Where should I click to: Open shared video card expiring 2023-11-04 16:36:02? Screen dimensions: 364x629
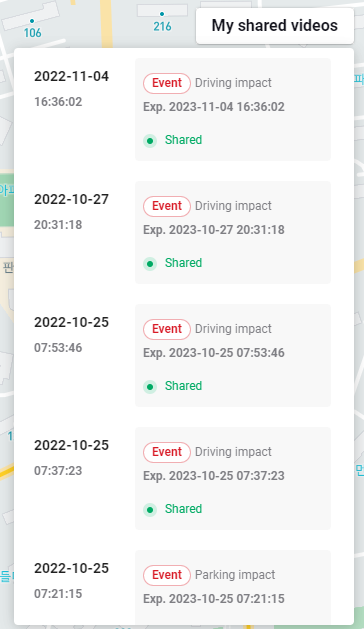(233, 110)
